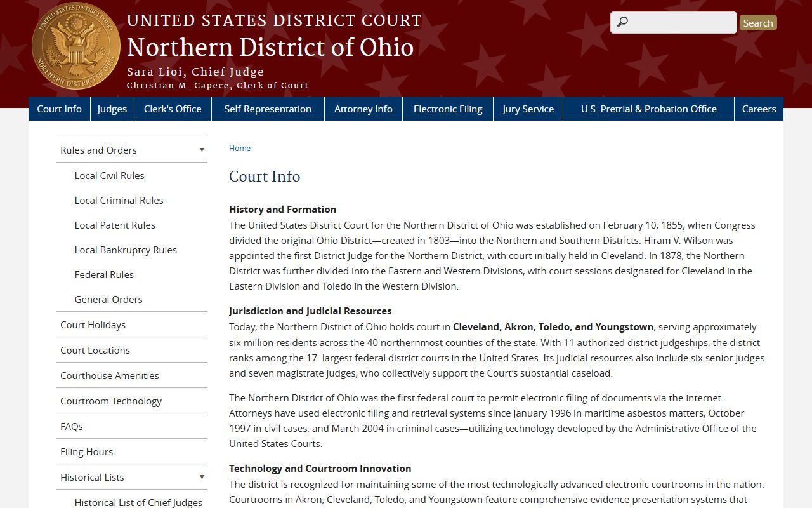Click "Christian M. Capece, Clerk of Court" text
Screen dimensions: 812x508
click(x=218, y=85)
